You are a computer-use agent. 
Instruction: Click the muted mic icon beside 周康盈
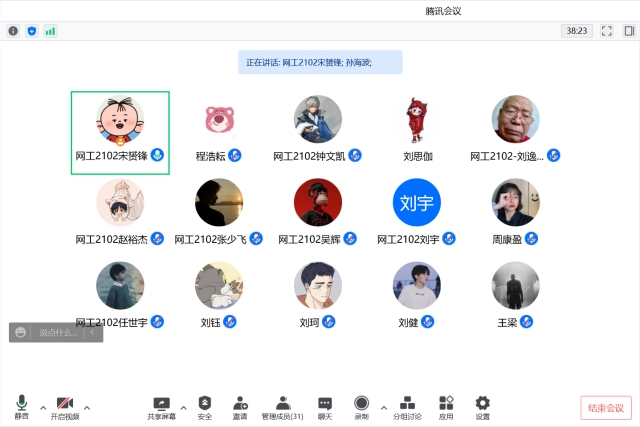[531, 238]
